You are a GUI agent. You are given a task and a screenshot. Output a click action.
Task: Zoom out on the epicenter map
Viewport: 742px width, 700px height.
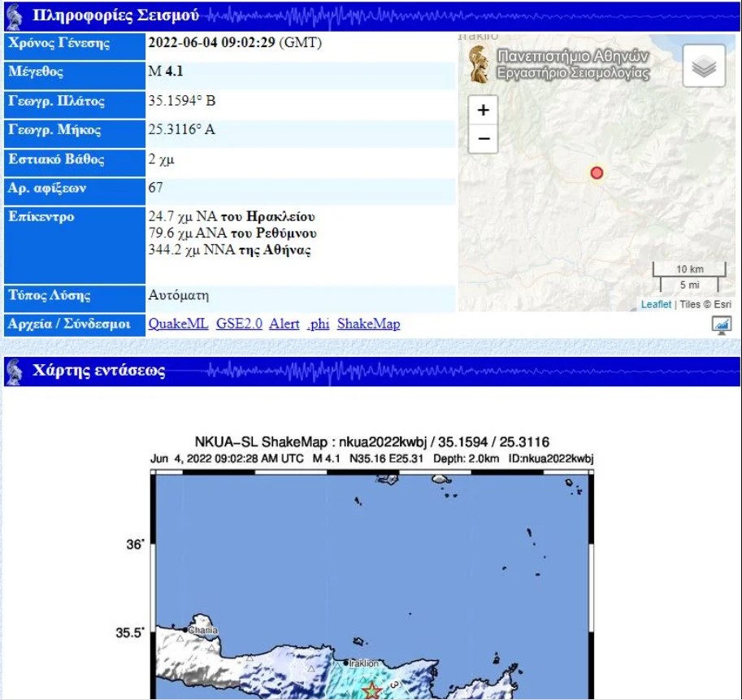click(x=484, y=139)
